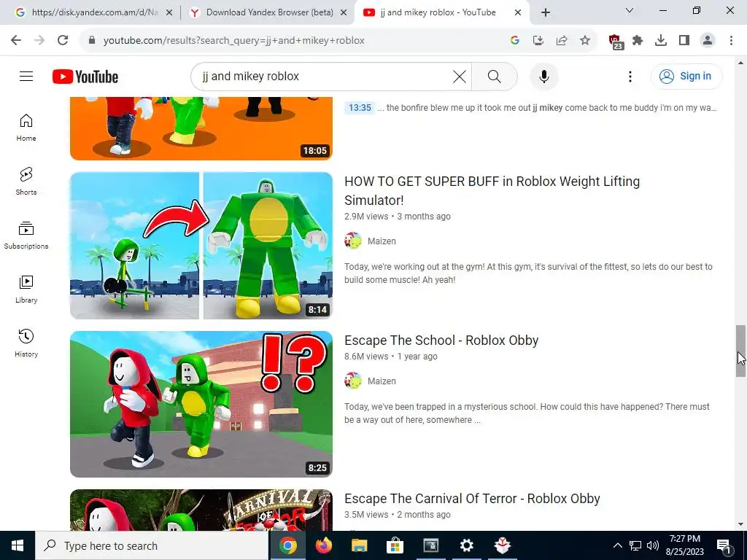This screenshot has height=560, width=747.
Task: Open the Chrome profile avatar
Action: pyautogui.click(x=708, y=41)
